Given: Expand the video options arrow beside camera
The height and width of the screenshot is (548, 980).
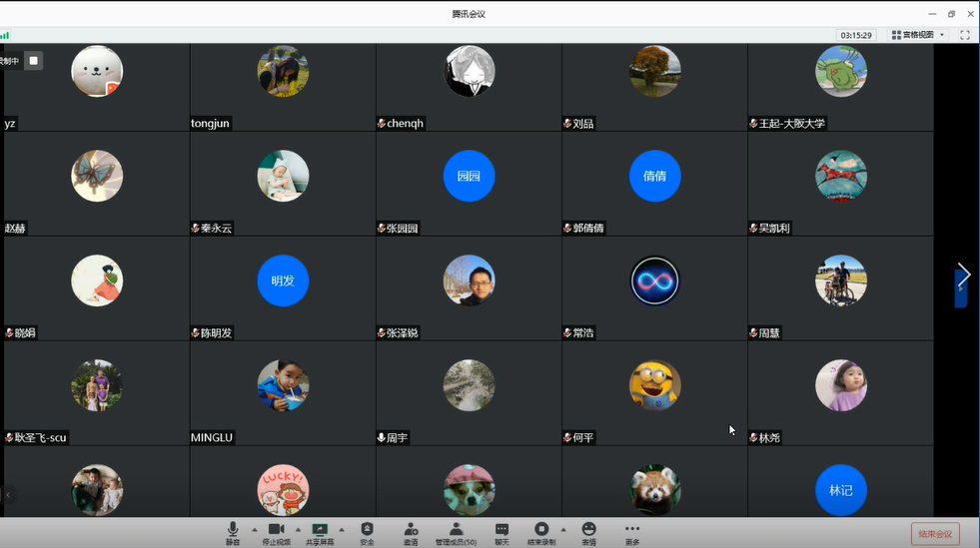Looking at the screenshot, I should tap(298, 530).
